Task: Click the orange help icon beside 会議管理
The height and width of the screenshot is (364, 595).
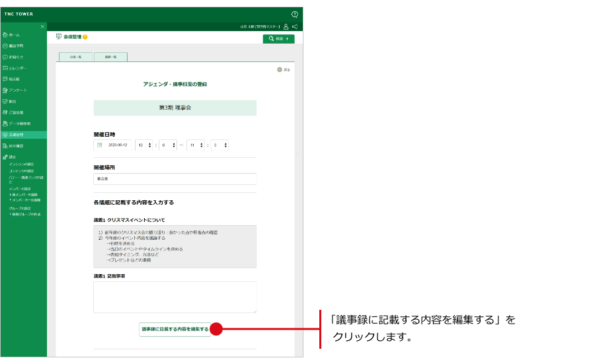Action: coord(85,37)
